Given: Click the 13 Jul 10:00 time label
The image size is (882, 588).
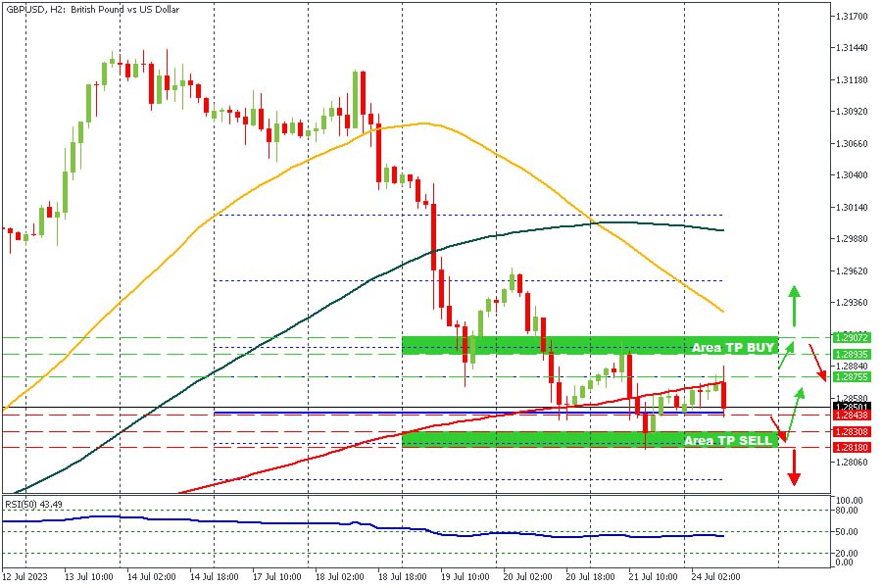Looking at the screenshot, I should (x=88, y=577).
